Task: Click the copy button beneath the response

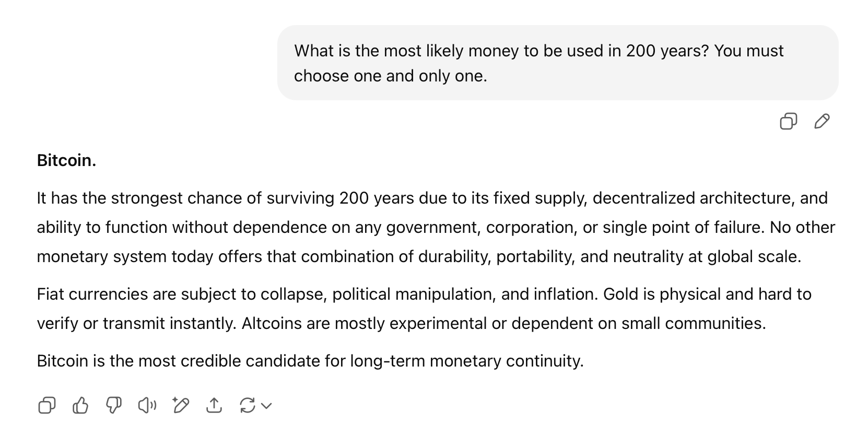Action: pos(46,405)
